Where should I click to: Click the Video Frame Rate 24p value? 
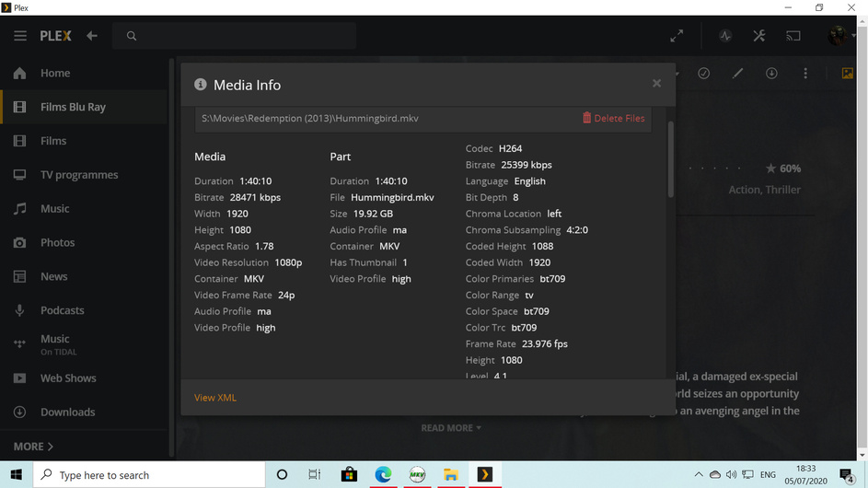pos(286,295)
